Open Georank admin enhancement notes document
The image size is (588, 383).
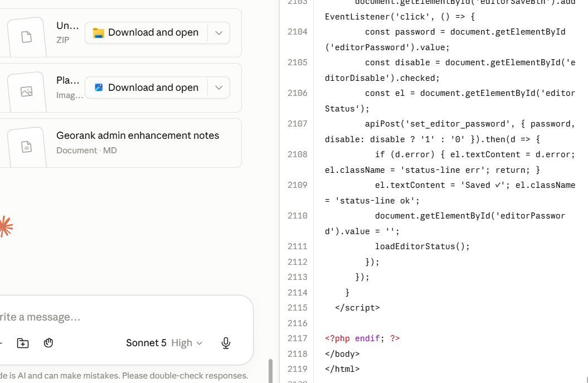120,143
